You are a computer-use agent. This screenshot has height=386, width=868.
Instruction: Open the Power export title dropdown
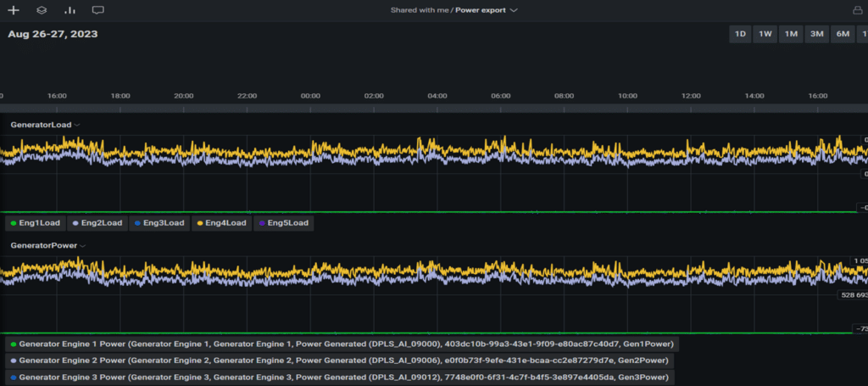pyautogui.click(x=487, y=10)
